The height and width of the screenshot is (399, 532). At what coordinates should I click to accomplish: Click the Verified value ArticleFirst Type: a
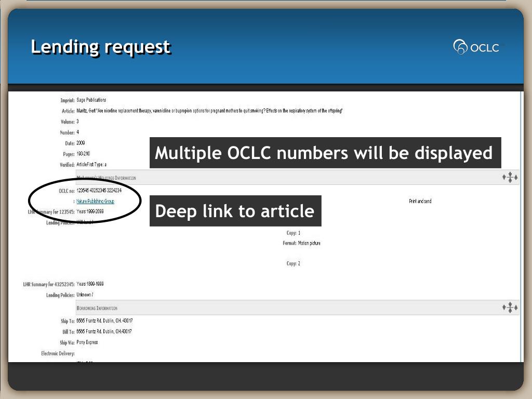click(91, 165)
